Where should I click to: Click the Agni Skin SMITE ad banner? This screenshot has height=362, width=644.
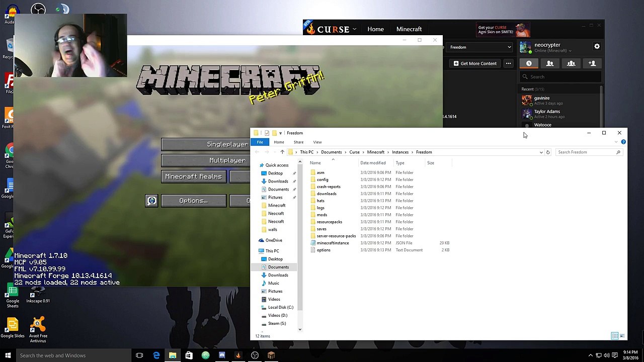point(503,29)
